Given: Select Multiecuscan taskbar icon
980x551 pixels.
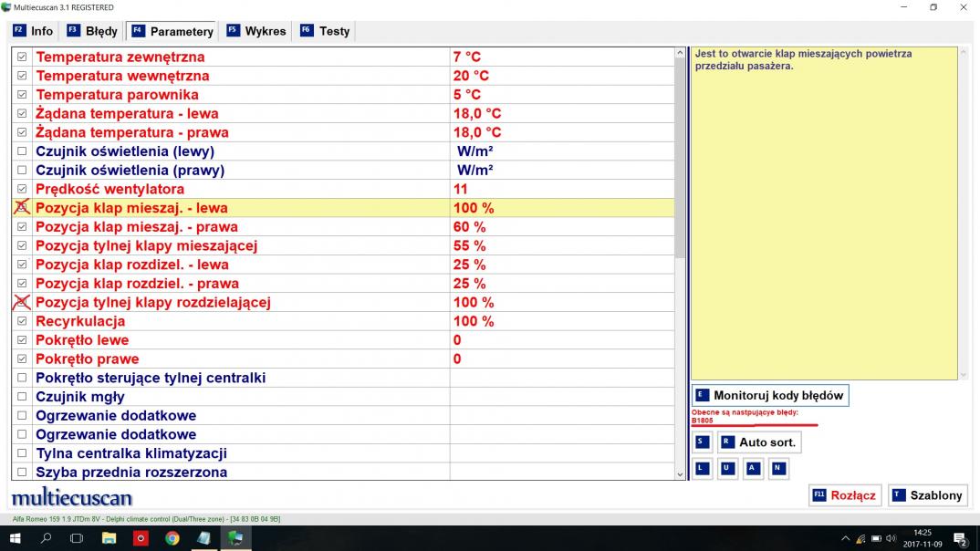Looking at the screenshot, I should 235,538.
